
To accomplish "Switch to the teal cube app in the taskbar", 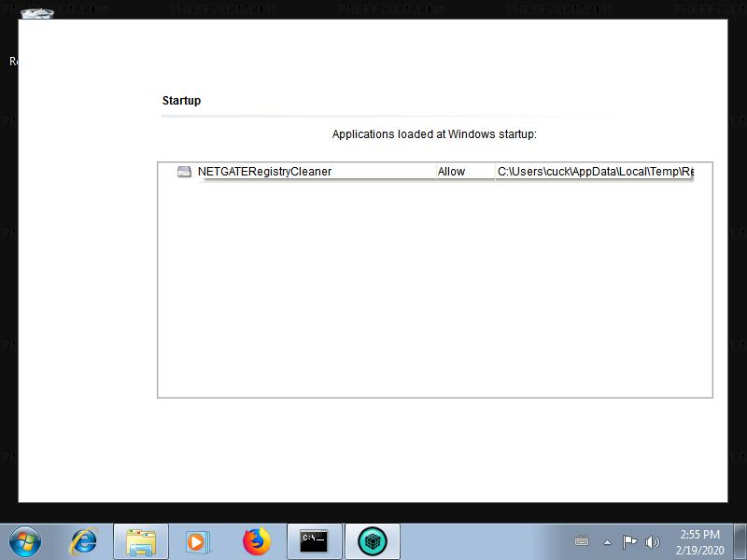I will coord(373,542).
